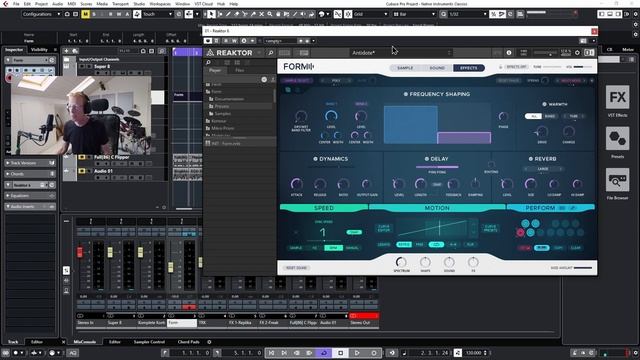Expand the Equalizers inspector section
640x360 pixels.
click(x=30, y=196)
